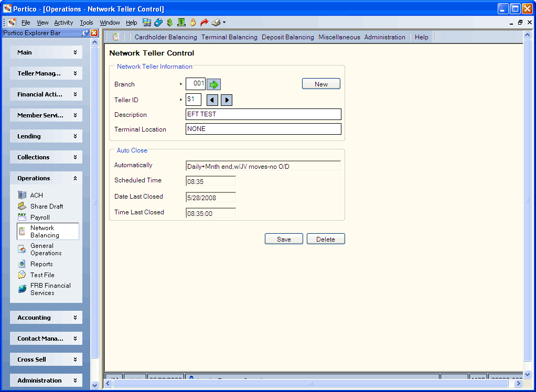Expand the Contact Management section
This screenshot has height=392, width=536.
(46, 339)
